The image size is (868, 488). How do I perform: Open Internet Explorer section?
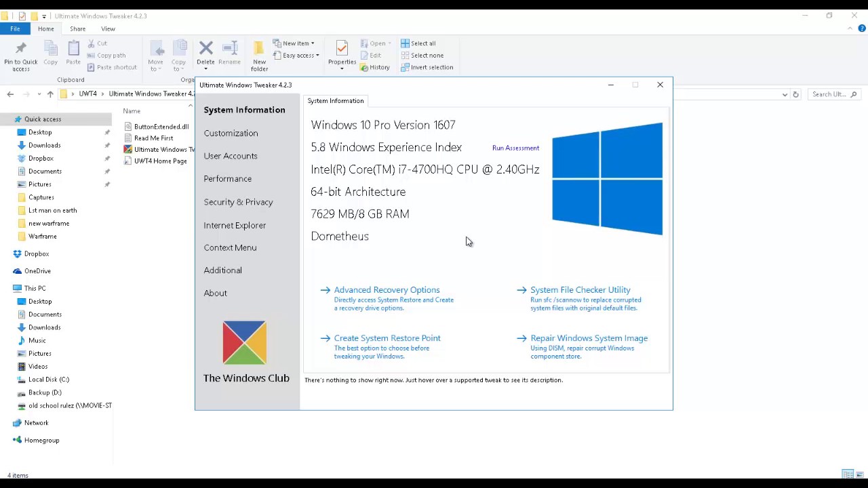235,225
